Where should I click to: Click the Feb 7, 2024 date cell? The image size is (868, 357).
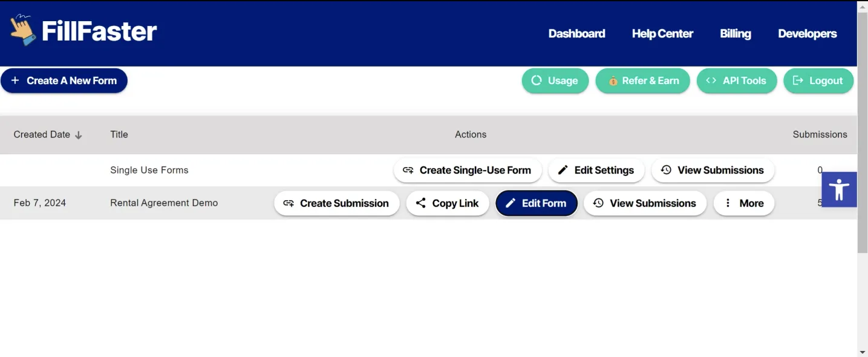coord(40,203)
